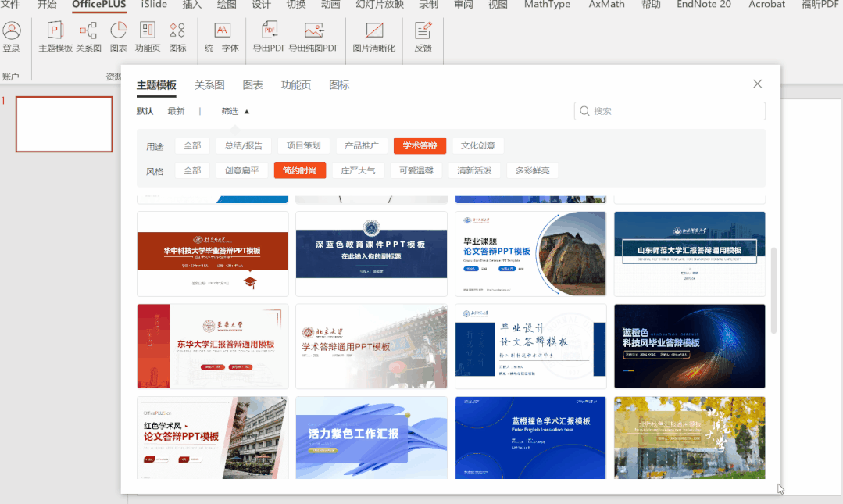843x504 pixels.
Task: Select 全部 in 用途 filter row
Action: 192,146
